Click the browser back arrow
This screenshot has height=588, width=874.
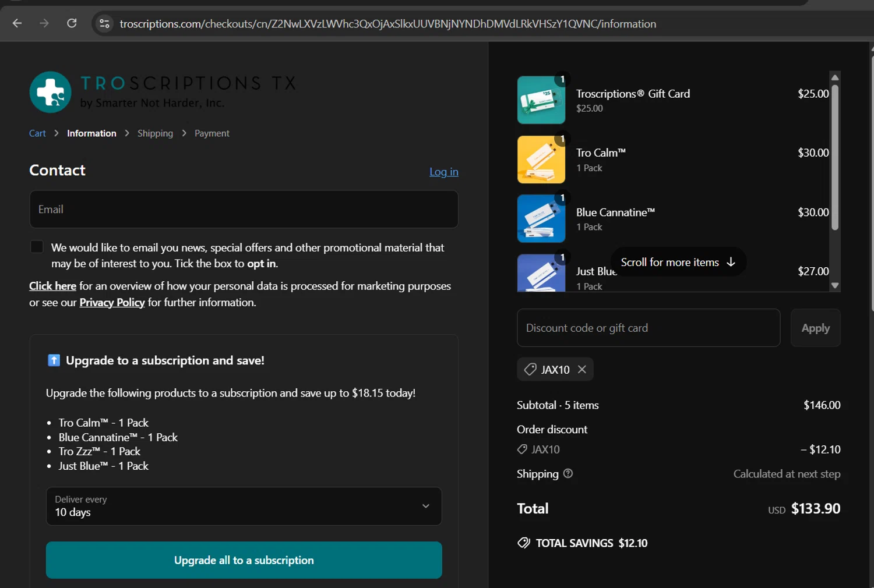click(17, 23)
